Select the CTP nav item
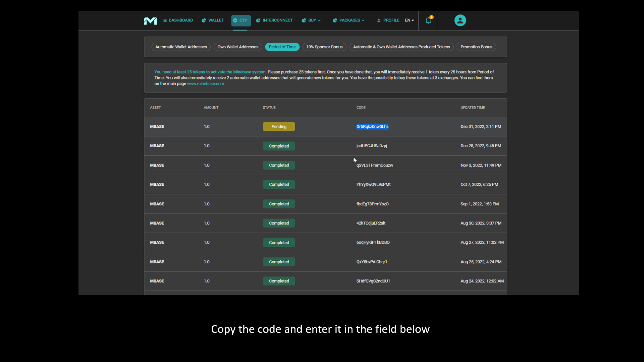The width and height of the screenshot is (644, 362). 241,20
